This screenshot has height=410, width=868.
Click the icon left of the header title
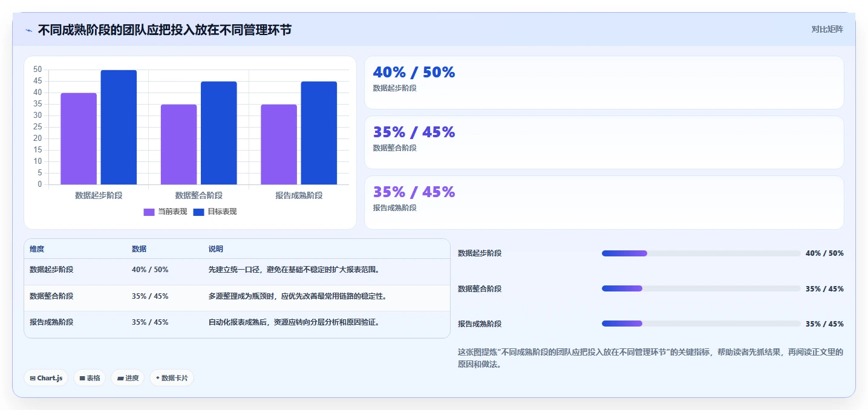point(28,30)
